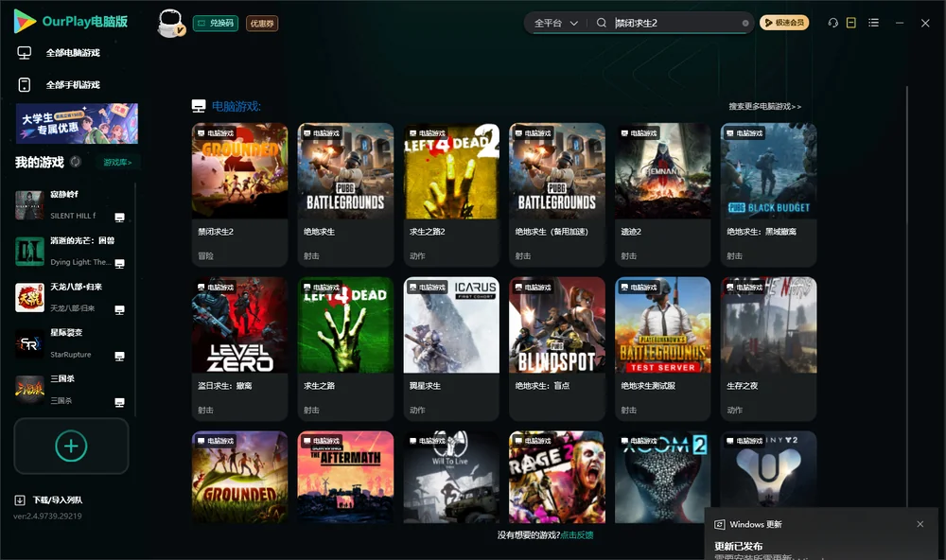Viewport: 946px width, 560px height.
Task: Open the 遗迹2 Remnant game card
Action: (x=663, y=194)
